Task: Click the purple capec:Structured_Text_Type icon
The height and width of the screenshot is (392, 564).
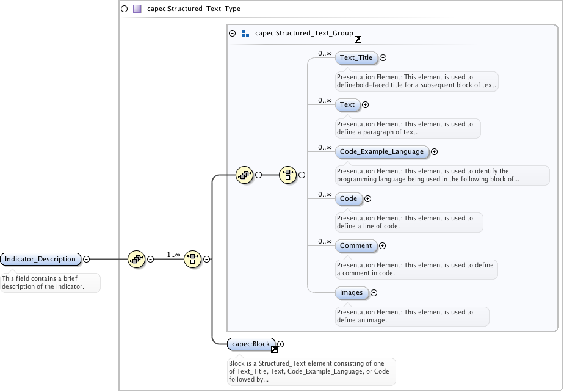Action: (x=137, y=9)
